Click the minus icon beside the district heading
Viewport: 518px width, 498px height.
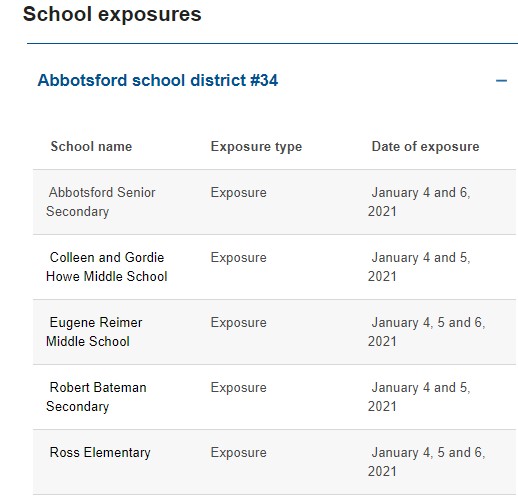501,81
